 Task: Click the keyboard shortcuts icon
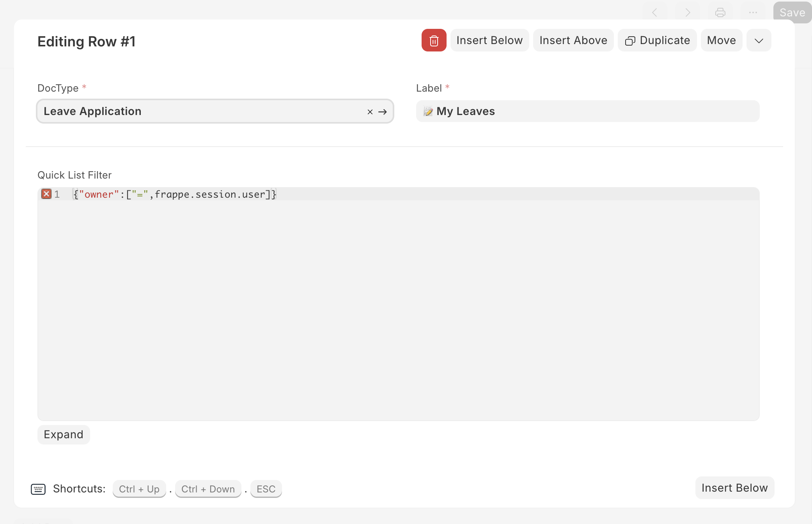pyautogui.click(x=38, y=489)
